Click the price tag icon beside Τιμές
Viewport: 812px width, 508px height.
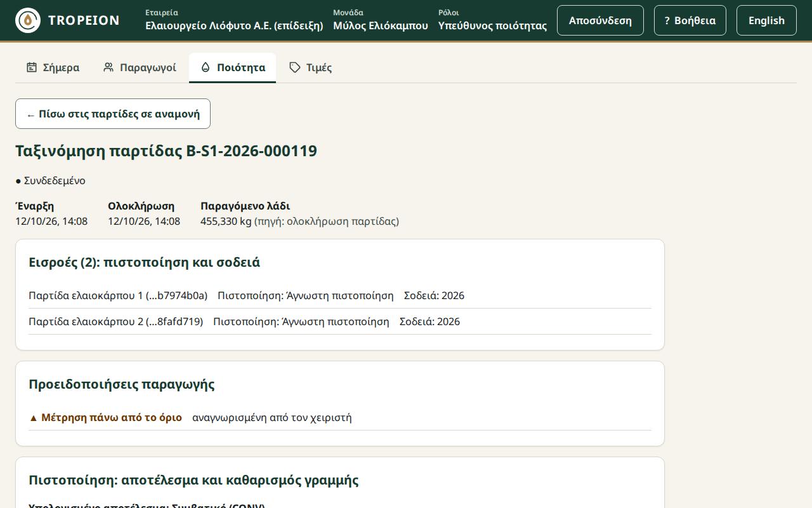coord(294,67)
